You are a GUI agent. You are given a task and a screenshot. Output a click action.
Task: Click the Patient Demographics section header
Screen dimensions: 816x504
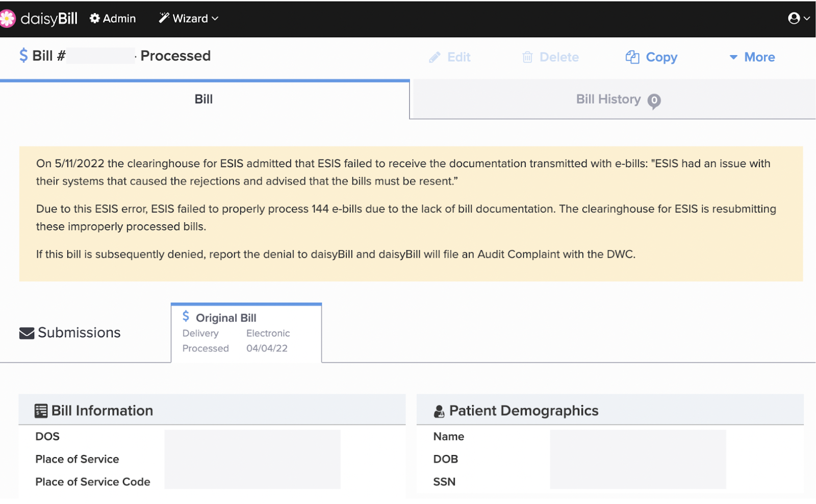610,410
